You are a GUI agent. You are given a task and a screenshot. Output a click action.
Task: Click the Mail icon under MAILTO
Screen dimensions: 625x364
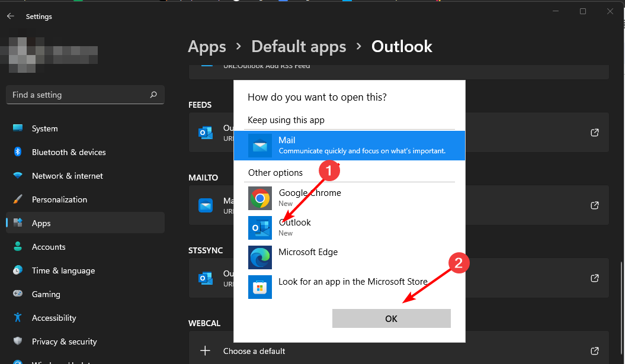point(206,205)
